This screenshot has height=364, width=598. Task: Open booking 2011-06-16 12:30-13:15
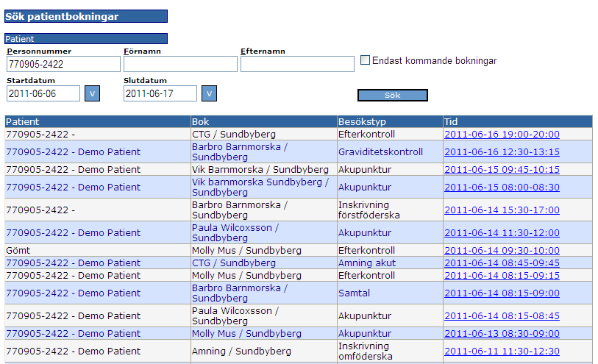(x=502, y=151)
